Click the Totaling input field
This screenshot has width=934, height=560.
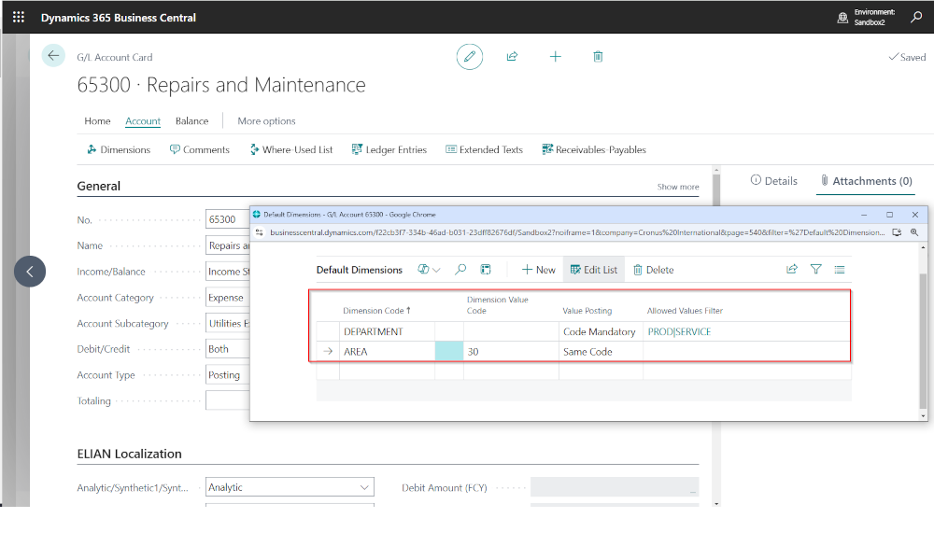[x=227, y=400]
